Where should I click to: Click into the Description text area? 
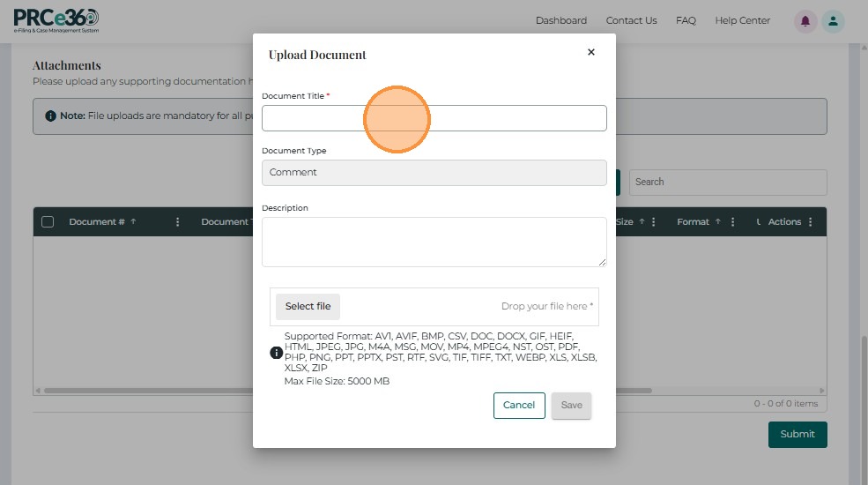(434, 242)
